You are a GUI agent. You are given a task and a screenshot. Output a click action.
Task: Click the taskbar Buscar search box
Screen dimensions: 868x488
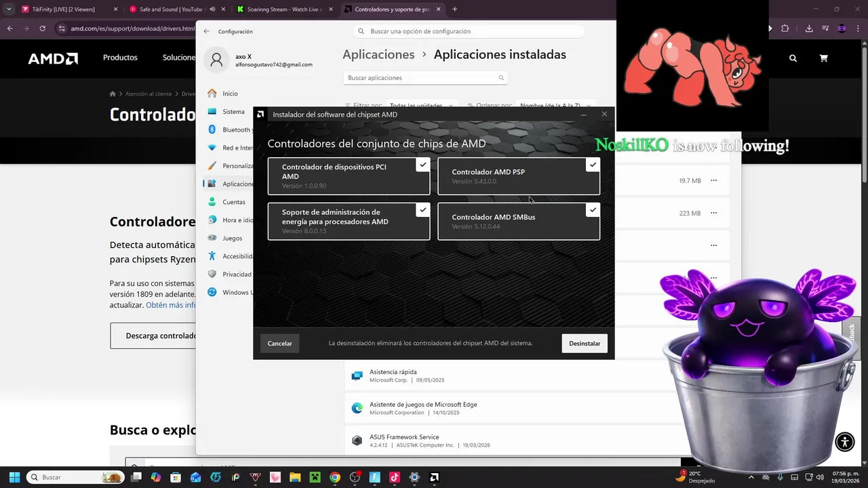tap(76, 477)
